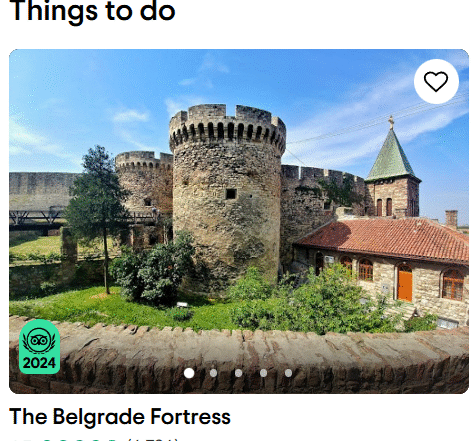
Task: Show the fourth photo via carousel dot
Action: click(x=263, y=373)
